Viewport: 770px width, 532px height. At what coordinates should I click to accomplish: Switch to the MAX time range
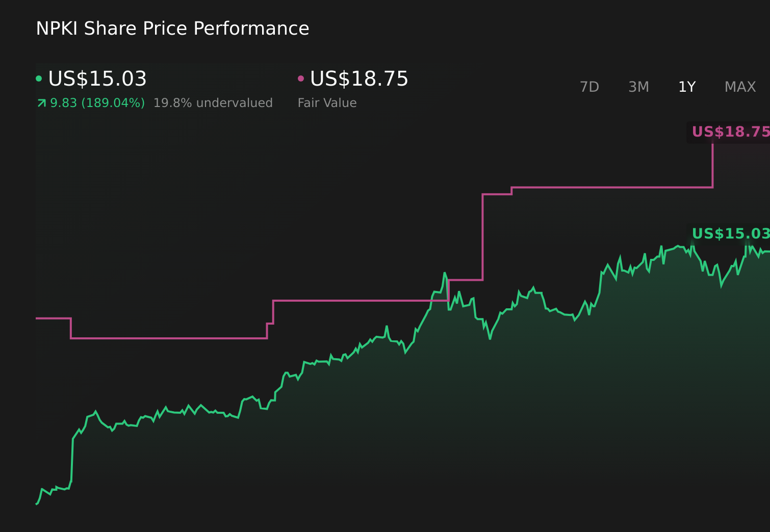point(740,87)
